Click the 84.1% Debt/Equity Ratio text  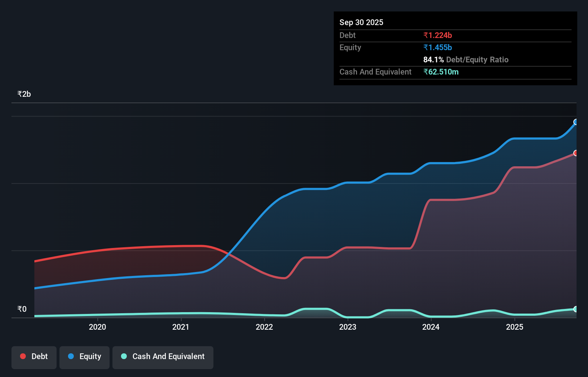coord(466,60)
